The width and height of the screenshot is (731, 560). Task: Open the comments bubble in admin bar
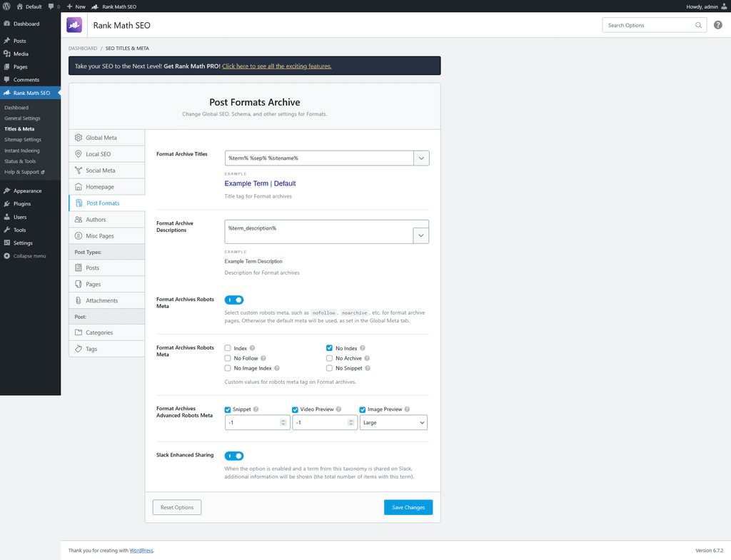tap(51, 6)
